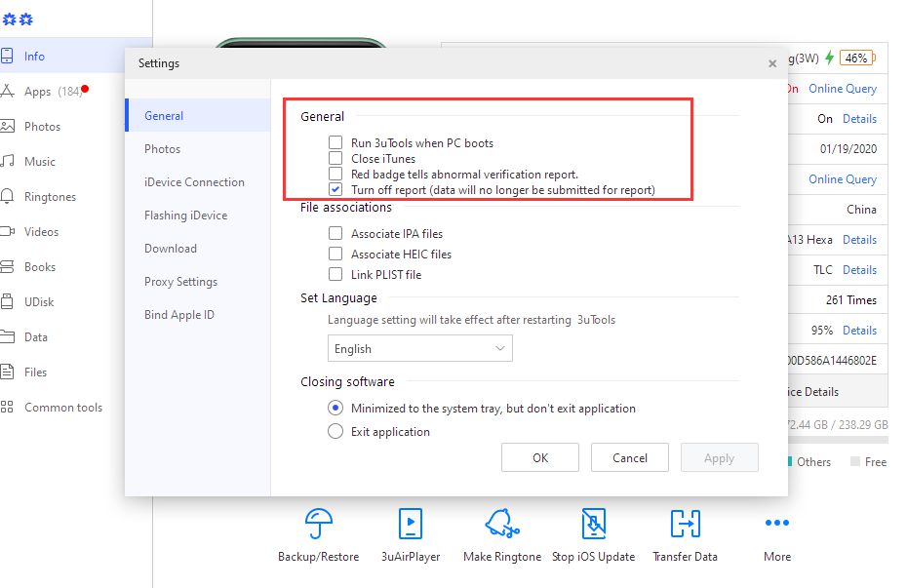Click the 3uTools logo at top left
The width and height of the screenshot is (907, 588).
18,20
